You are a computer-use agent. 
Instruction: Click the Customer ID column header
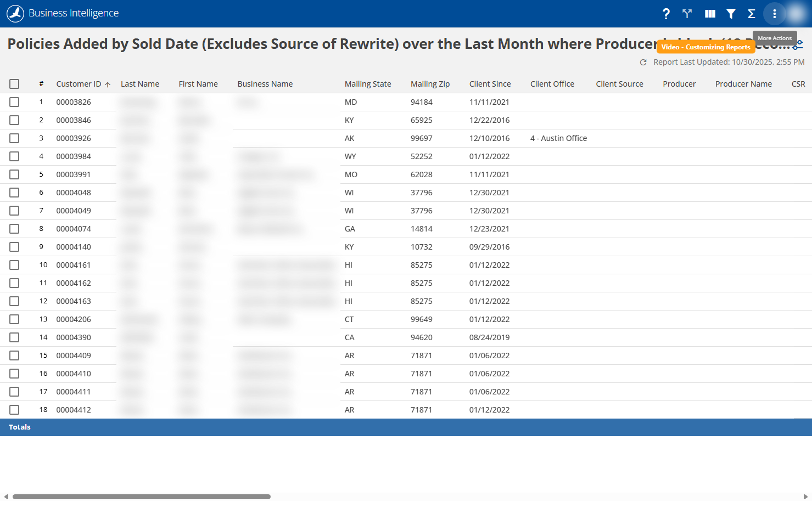coord(79,84)
